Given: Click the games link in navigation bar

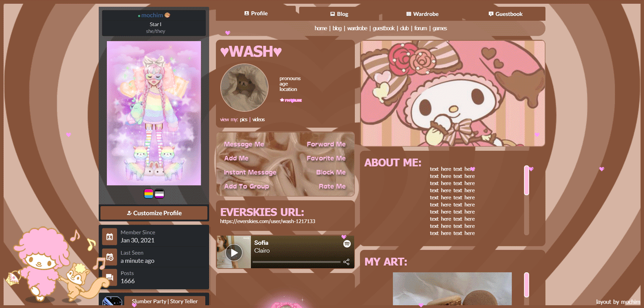Looking at the screenshot, I should click(x=440, y=28).
